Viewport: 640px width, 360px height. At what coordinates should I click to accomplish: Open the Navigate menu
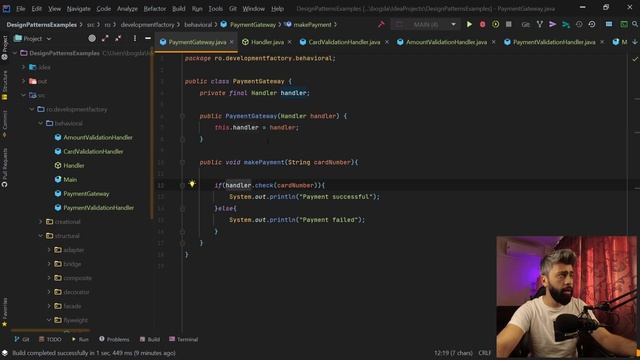[78, 9]
